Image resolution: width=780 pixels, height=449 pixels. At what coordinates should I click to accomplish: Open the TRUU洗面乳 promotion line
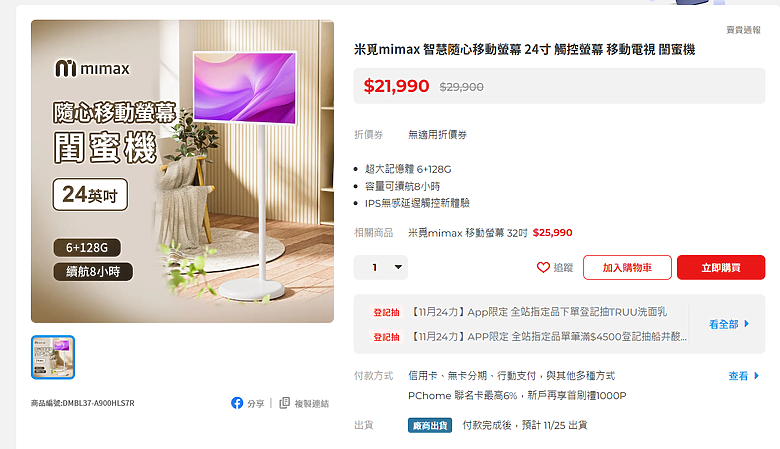tap(539, 312)
